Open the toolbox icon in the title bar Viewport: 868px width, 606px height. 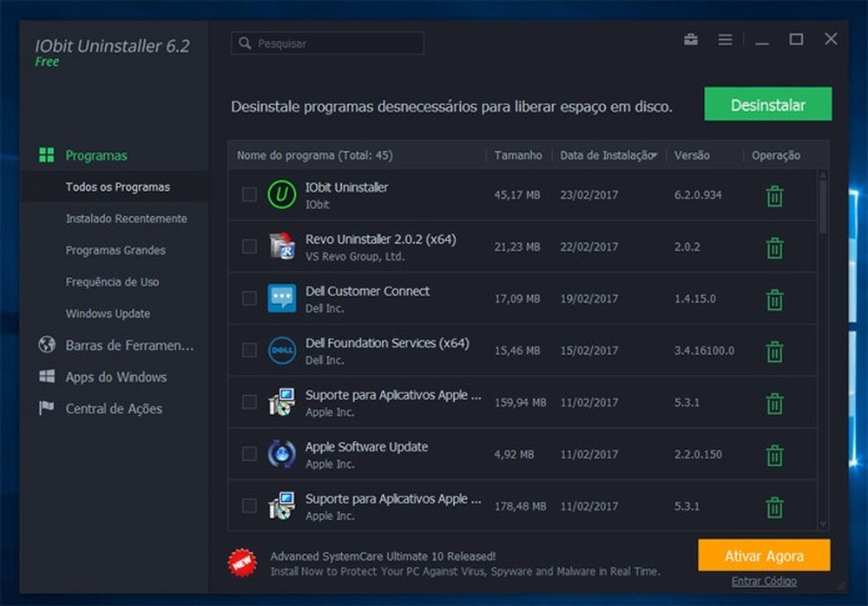[x=690, y=39]
